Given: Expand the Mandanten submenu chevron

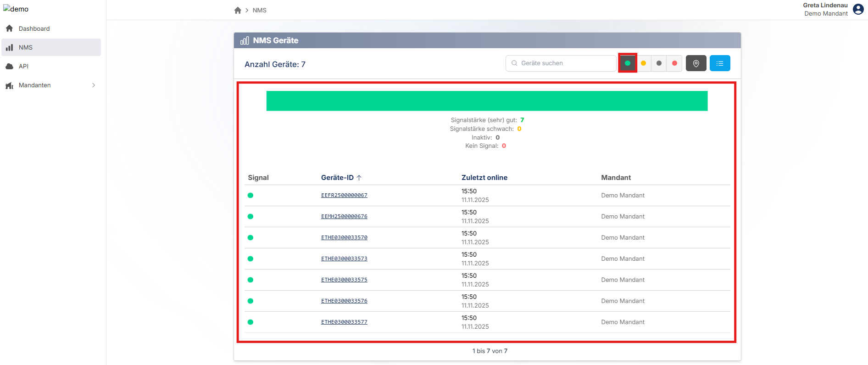Looking at the screenshot, I should pyautogui.click(x=94, y=85).
